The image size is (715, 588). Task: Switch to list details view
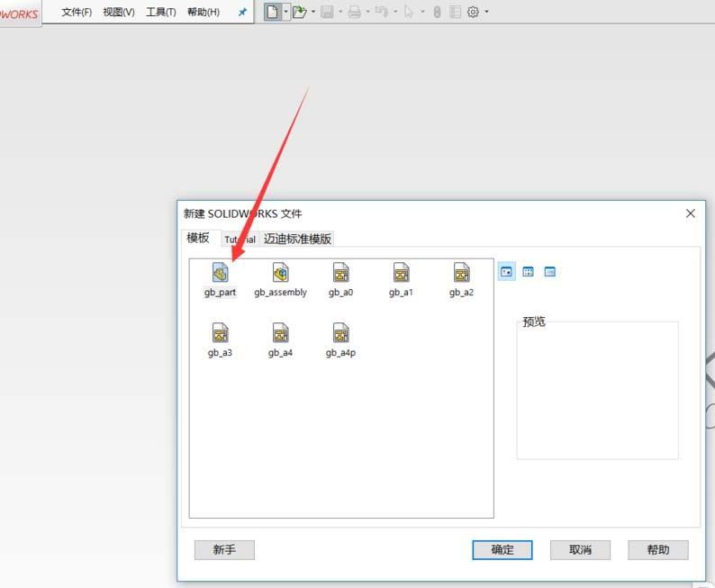[550, 272]
